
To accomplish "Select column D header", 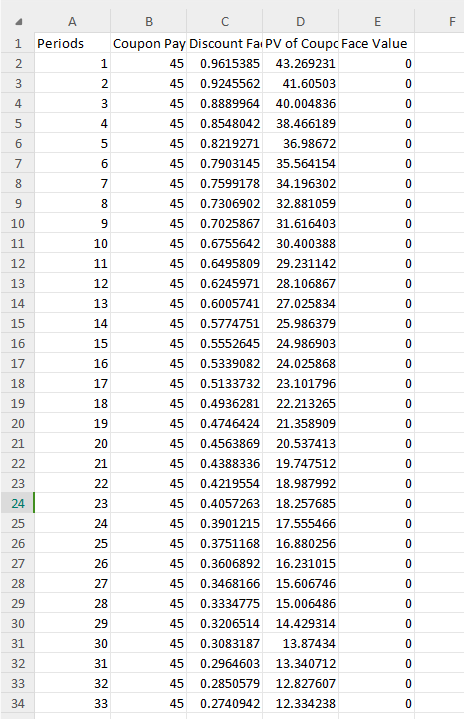I will pos(300,22).
